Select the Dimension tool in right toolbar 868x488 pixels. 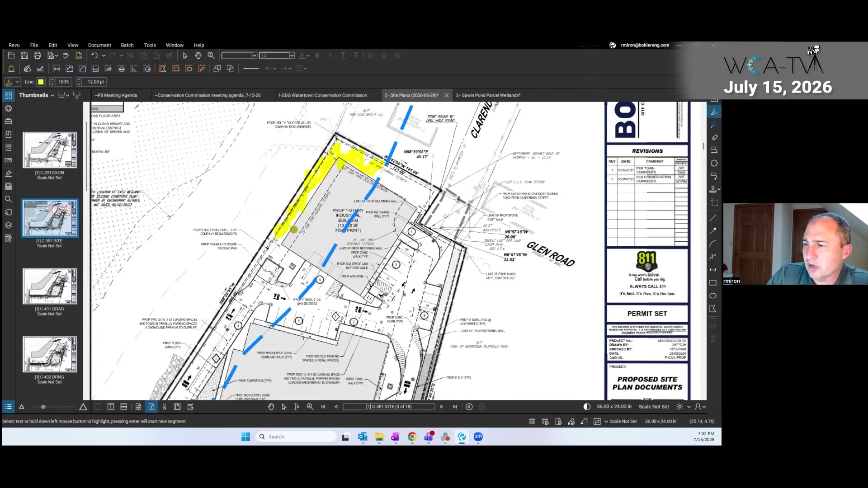click(x=713, y=270)
